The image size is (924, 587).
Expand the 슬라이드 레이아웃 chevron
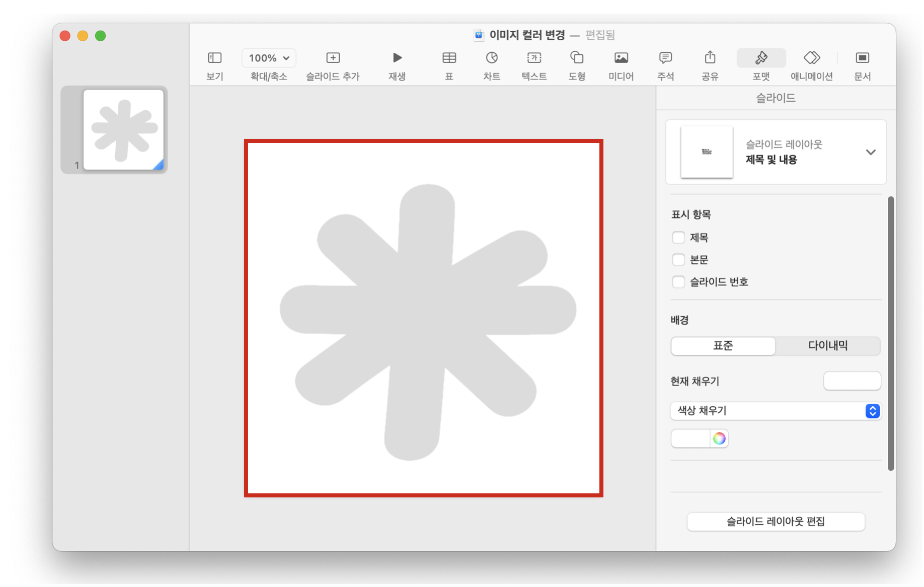871,152
